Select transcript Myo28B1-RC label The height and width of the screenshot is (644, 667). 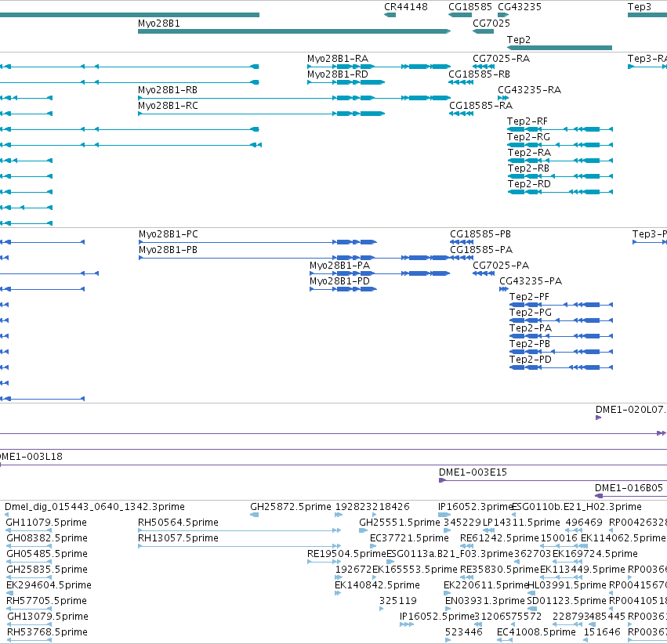[x=168, y=106]
